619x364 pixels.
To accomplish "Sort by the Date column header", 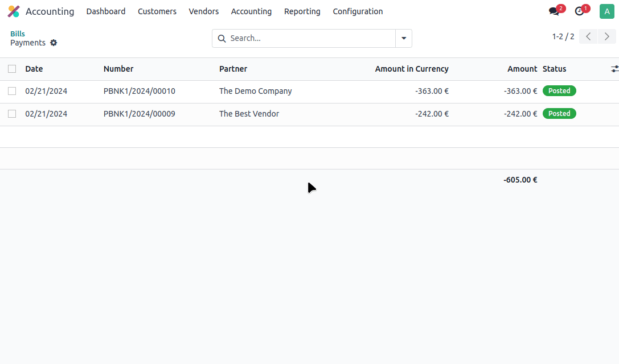I will pyautogui.click(x=34, y=69).
